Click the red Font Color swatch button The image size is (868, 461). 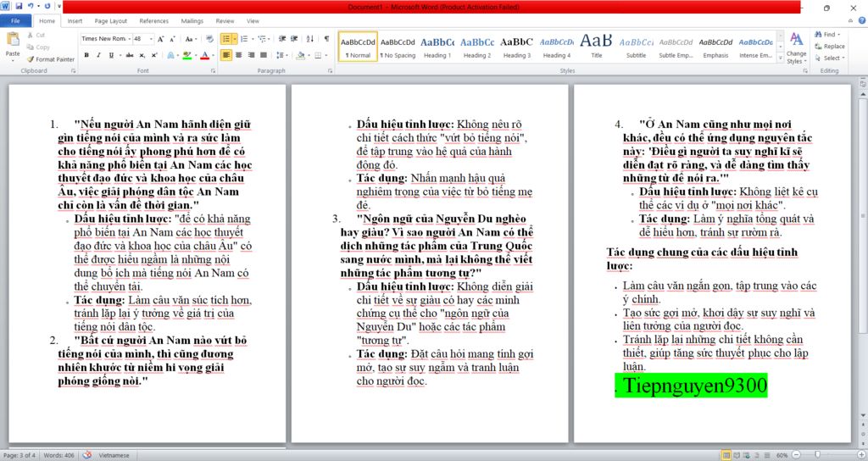(x=203, y=55)
